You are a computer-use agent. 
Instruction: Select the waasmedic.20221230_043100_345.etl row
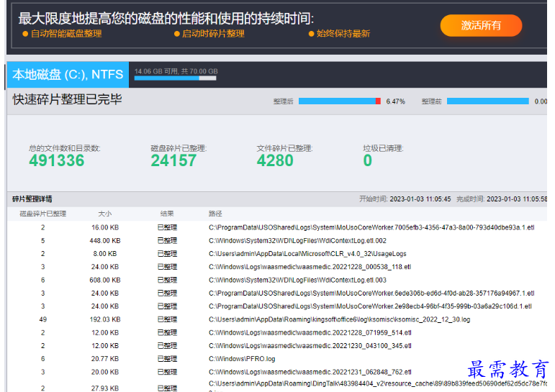click(277, 346)
